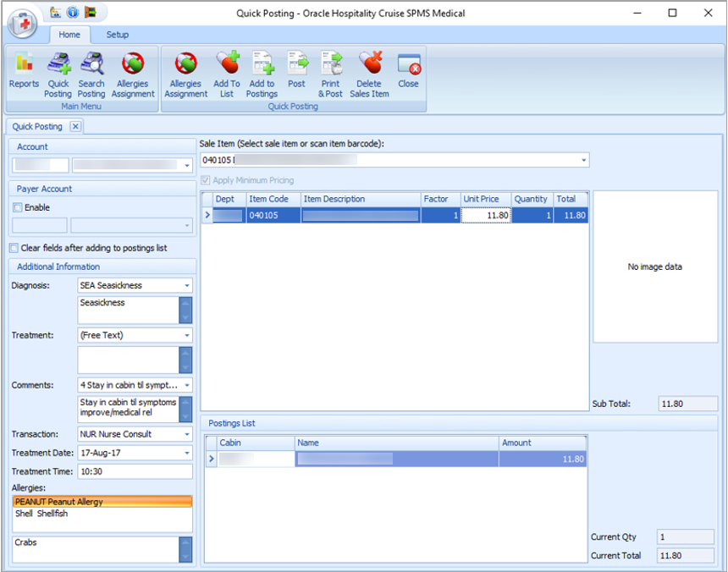Screen dimensions: 728x572
Task: Open the Diagnosis dropdown
Action: (x=188, y=285)
